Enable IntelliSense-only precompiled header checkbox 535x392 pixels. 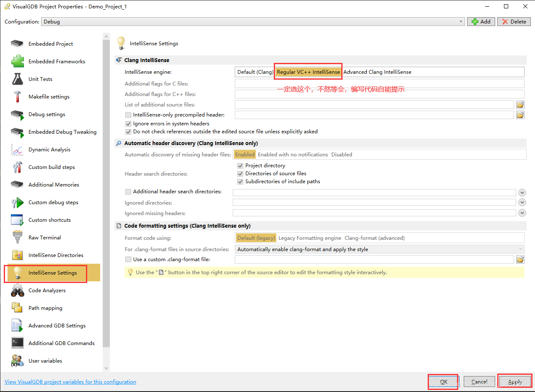click(x=128, y=115)
